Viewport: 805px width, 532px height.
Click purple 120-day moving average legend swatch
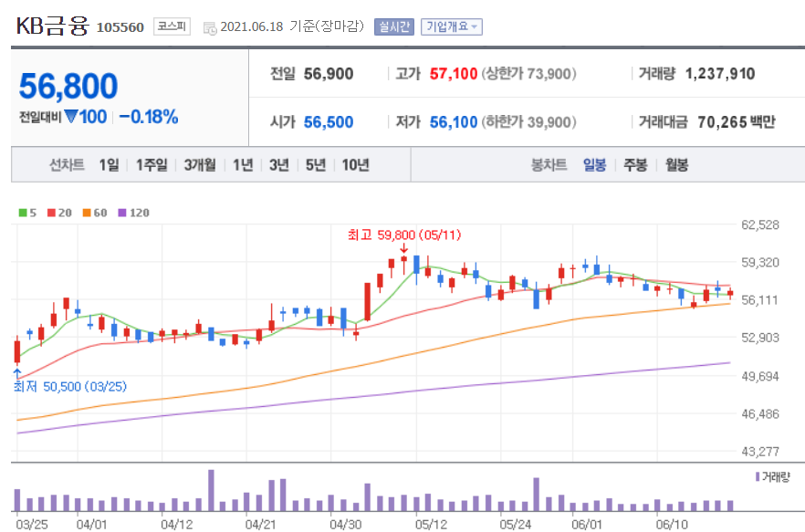(122, 213)
